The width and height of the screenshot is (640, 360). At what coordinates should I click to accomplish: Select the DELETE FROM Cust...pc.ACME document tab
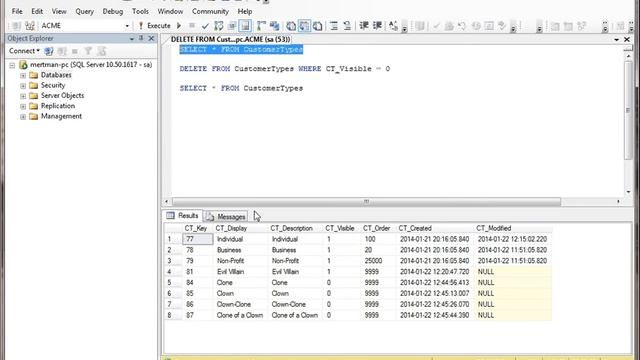click(230, 39)
